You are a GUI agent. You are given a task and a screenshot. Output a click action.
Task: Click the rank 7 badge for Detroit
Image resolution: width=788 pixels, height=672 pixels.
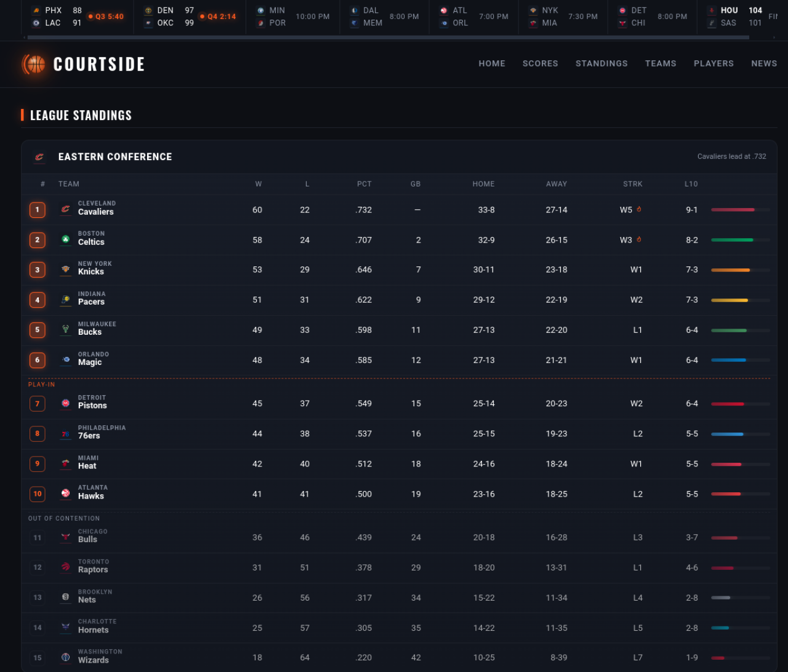pos(37,403)
